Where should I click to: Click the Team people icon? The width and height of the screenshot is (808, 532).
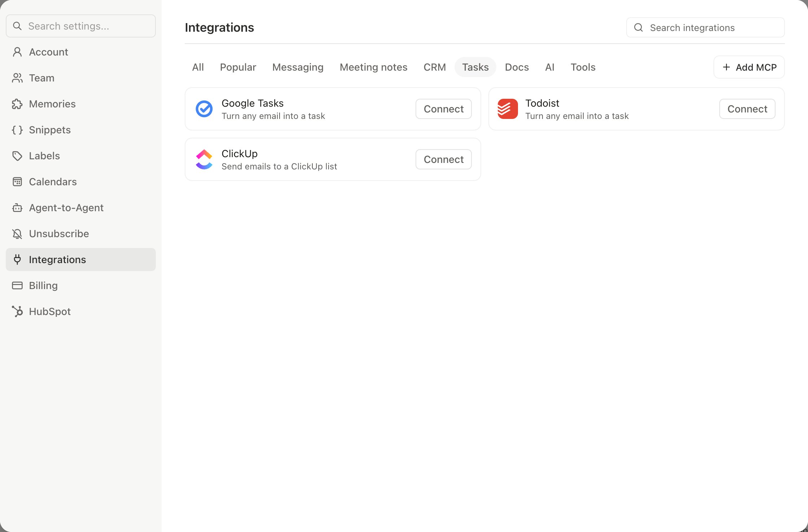tap(17, 78)
